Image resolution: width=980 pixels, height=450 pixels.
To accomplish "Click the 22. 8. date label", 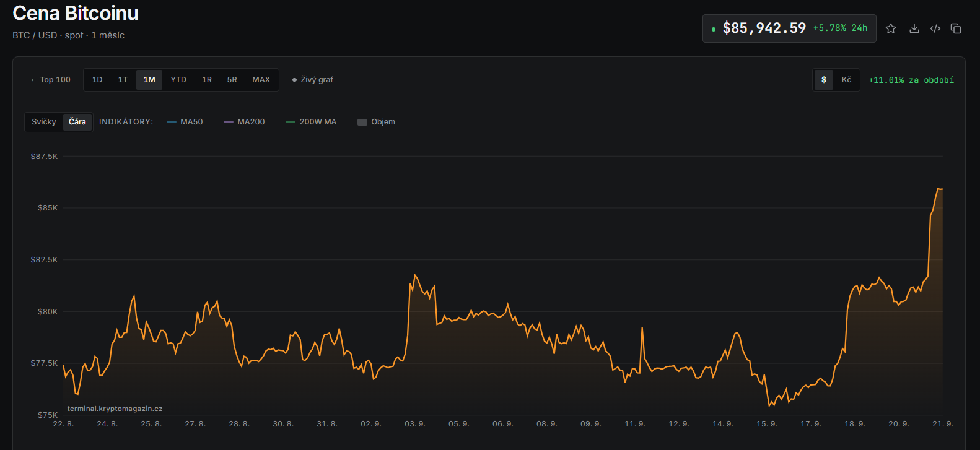I will (x=63, y=424).
